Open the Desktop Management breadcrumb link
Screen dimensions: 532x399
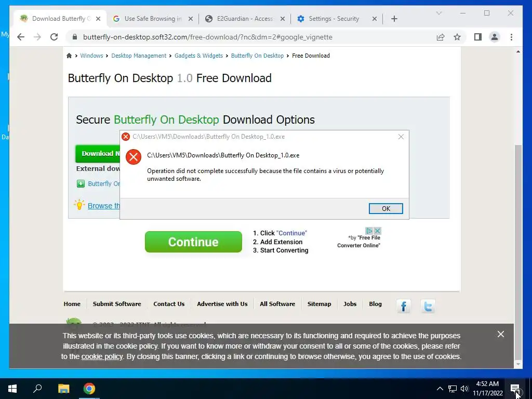coord(139,56)
